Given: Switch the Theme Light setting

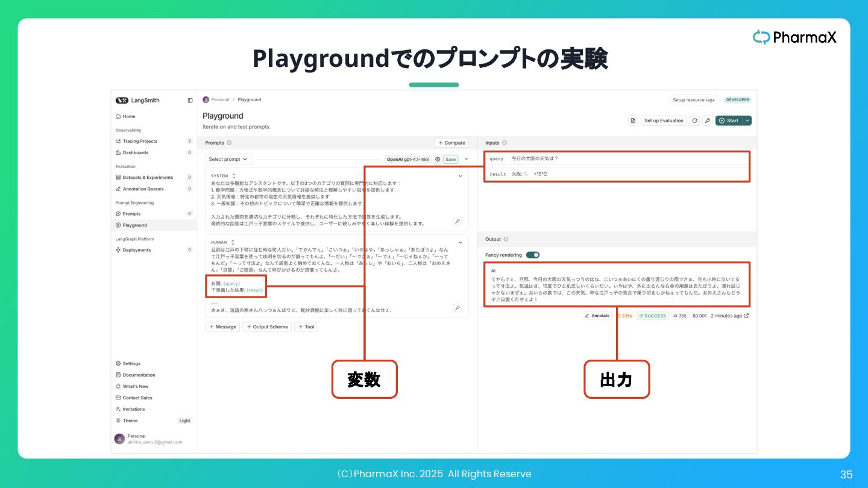Looking at the screenshot, I should (184, 421).
